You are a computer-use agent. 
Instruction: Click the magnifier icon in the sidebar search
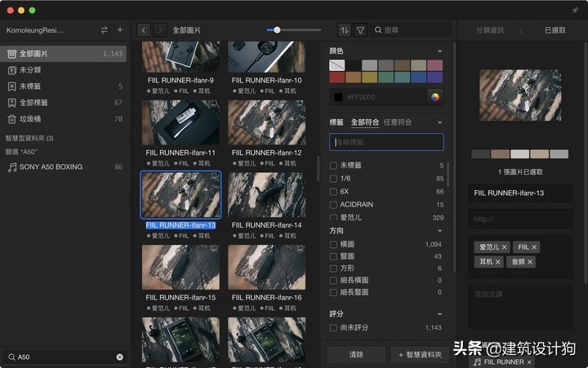coord(11,357)
